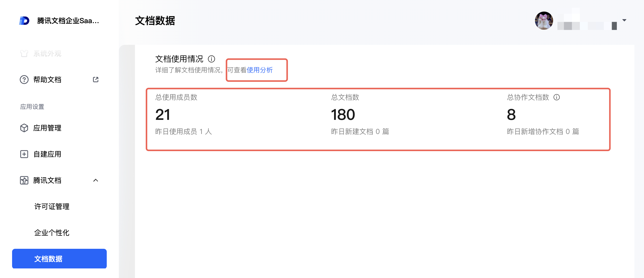This screenshot has width=644, height=278.
Task: Click the external link icon beside 帮助文档
Action: [x=96, y=80]
